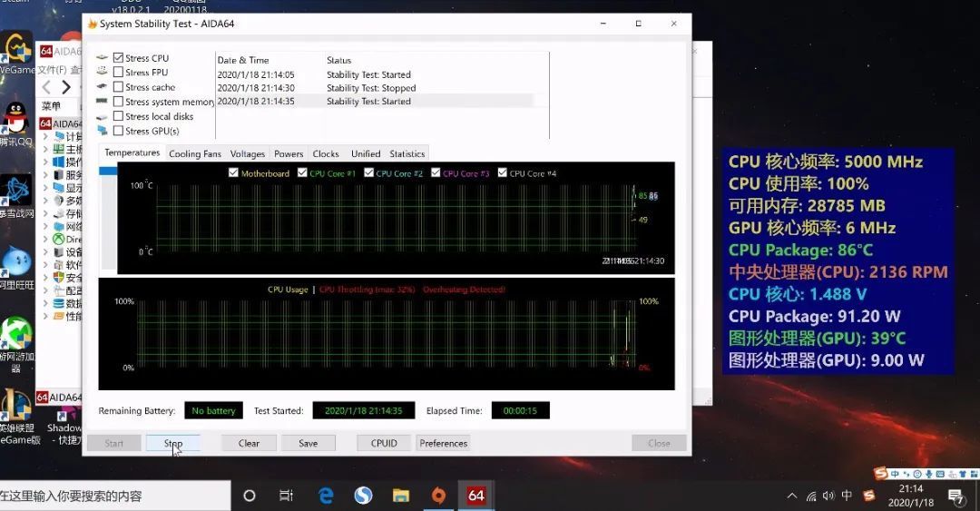Toggle the CPU Core #1 graph checkbox
980x511 pixels.
click(302, 172)
